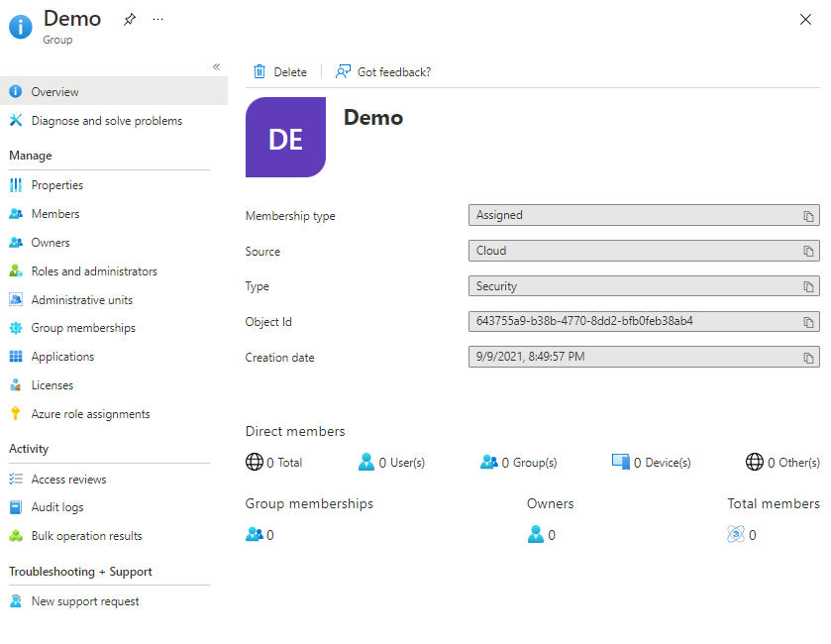831x644 pixels.
Task: Open the more options ellipsis menu
Action: pos(158,20)
